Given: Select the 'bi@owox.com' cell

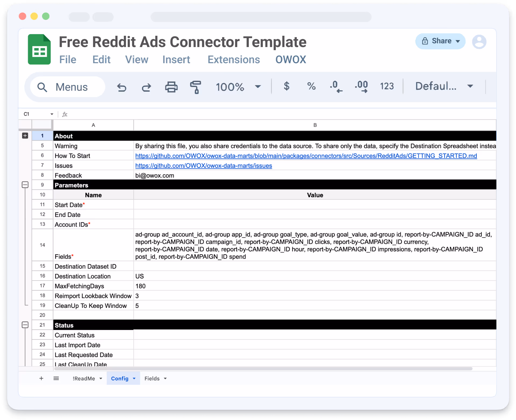Looking at the screenshot, I should [315, 175].
